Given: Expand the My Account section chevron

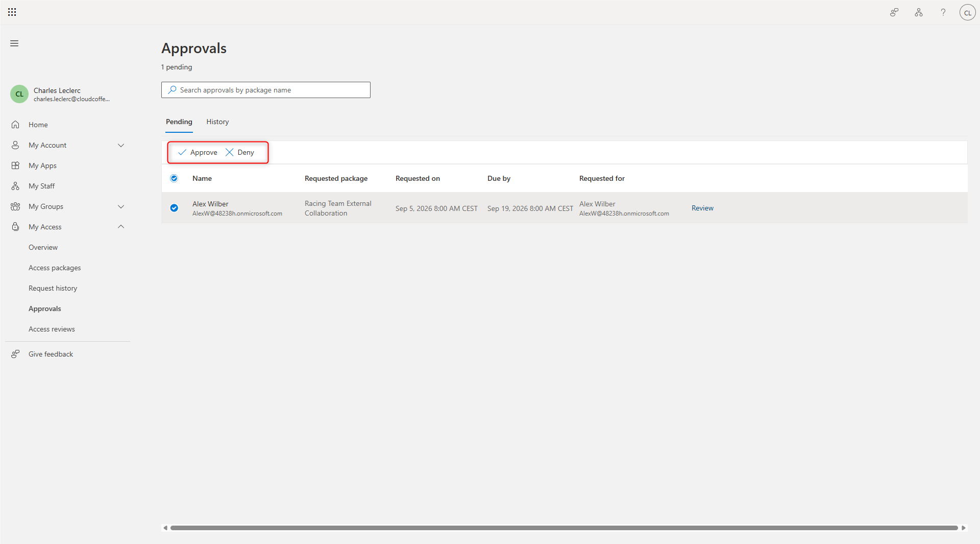Looking at the screenshot, I should pyautogui.click(x=121, y=145).
